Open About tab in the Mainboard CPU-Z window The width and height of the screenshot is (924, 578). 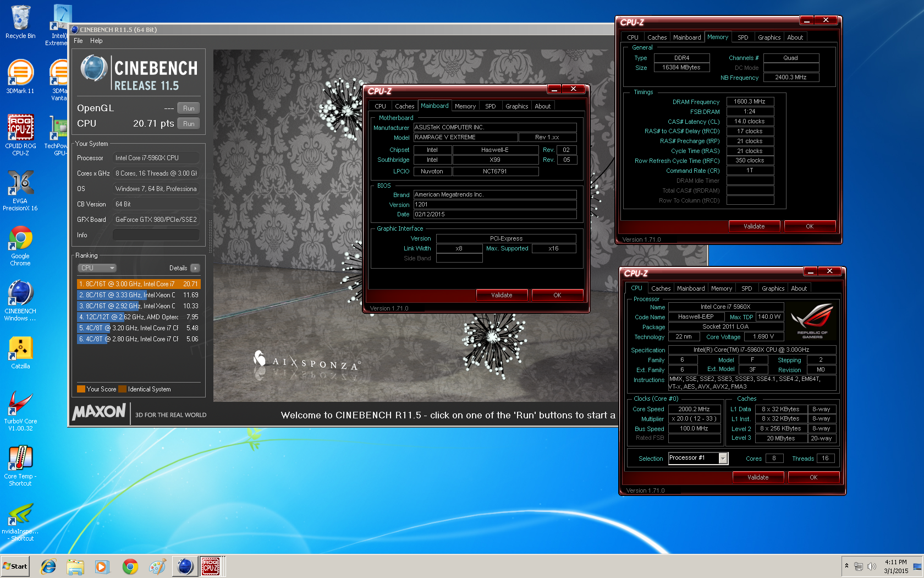(542, 106)
